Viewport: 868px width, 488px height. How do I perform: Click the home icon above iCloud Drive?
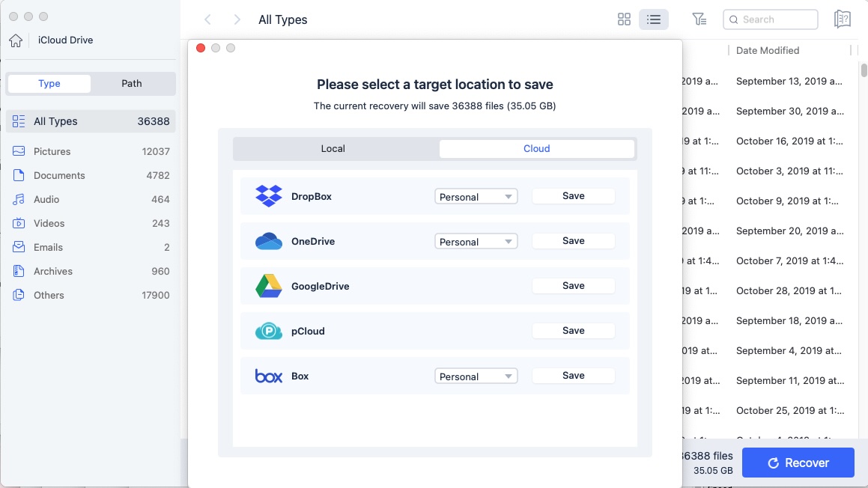pos(14,40)
